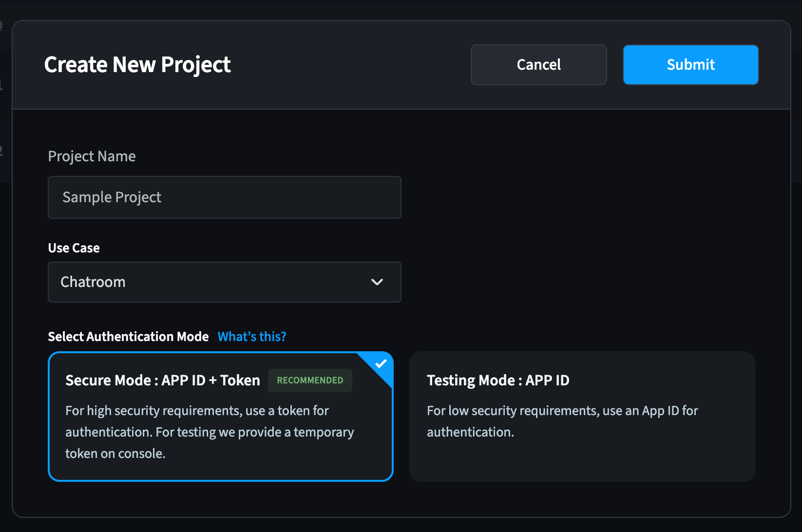The width and height of the screenshot is (802, 532).
Task: Click the Project Name label
Action: pos(92,156)
